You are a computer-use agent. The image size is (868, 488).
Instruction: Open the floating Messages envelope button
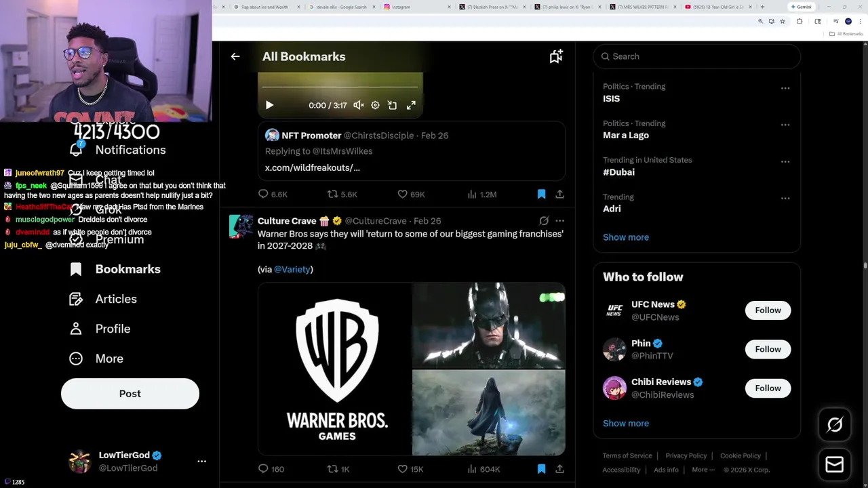(x=835, y=465)
